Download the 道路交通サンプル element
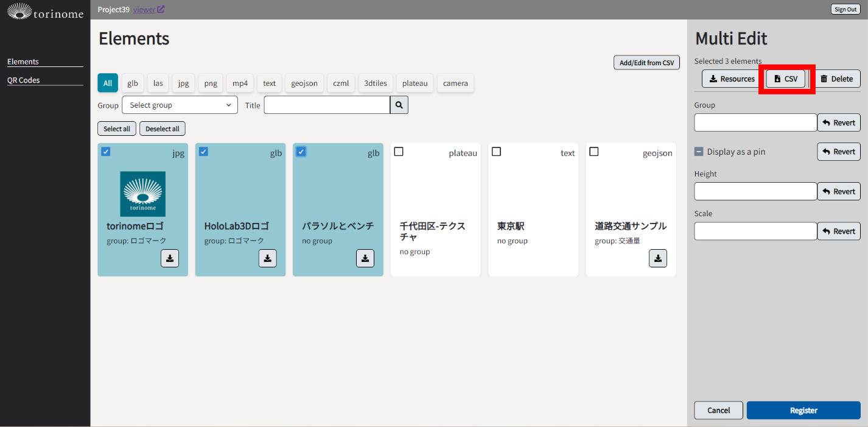 [x=657, y=258]
